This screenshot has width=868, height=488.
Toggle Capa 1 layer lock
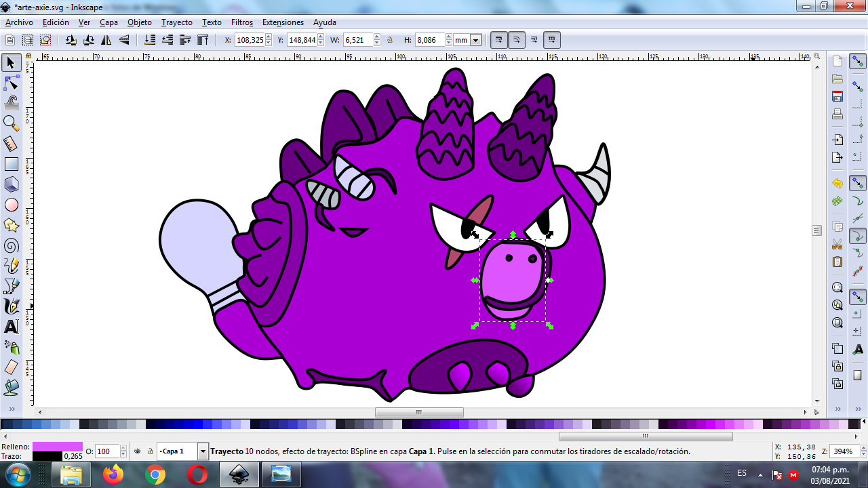click(x=150, y=451)
